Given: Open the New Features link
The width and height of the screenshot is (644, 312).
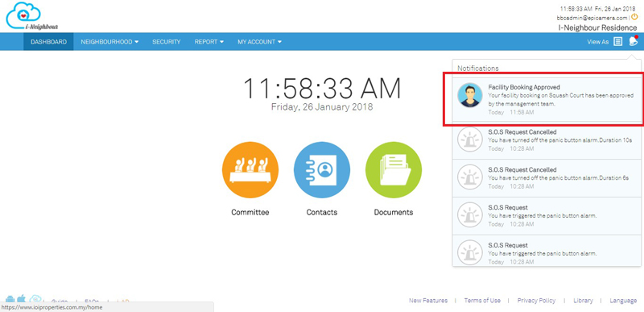Looking at the screenshot, I should 428,301.
